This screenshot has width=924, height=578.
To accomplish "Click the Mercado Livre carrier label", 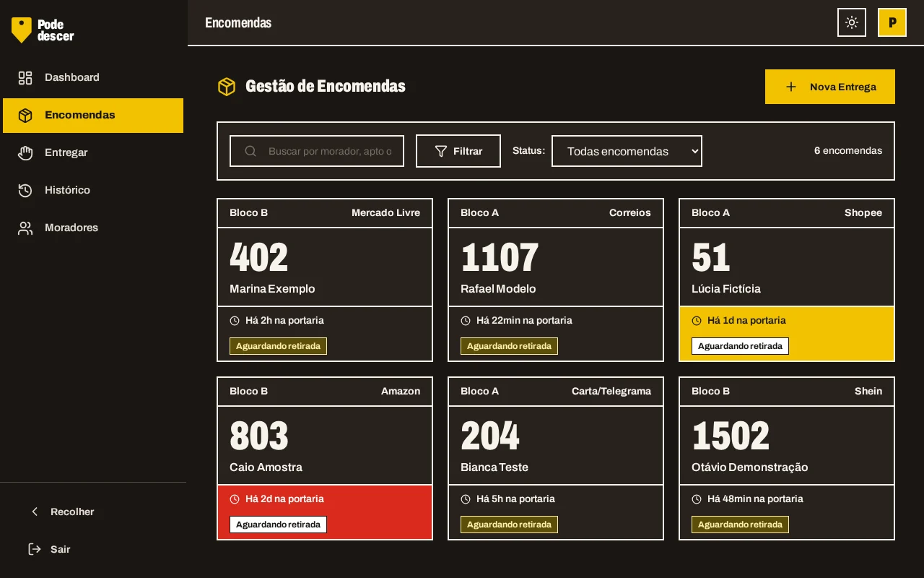I will [x=385, y=212].
